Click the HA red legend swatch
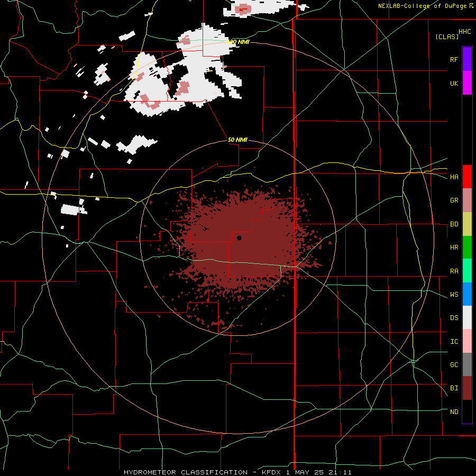The height and width of the screenshot is (476, 476). click(467, 177)
